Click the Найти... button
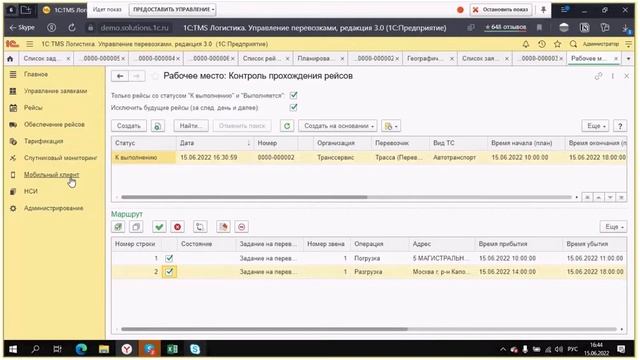This screenshot has width=640, height=360. coord(191,126)
